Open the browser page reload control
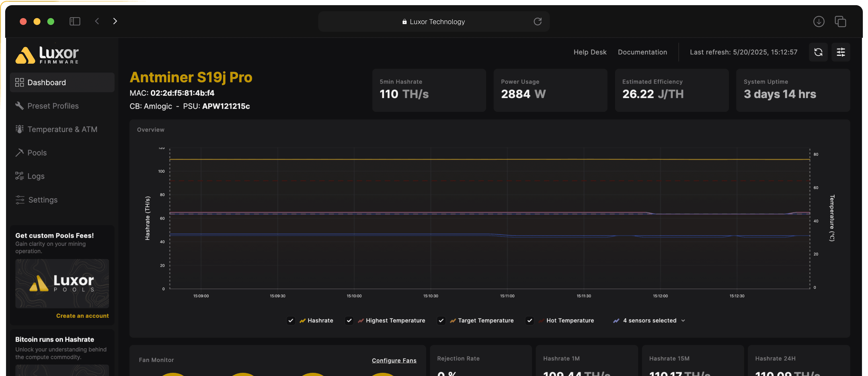868x376 pixels. tap(538, 21)
